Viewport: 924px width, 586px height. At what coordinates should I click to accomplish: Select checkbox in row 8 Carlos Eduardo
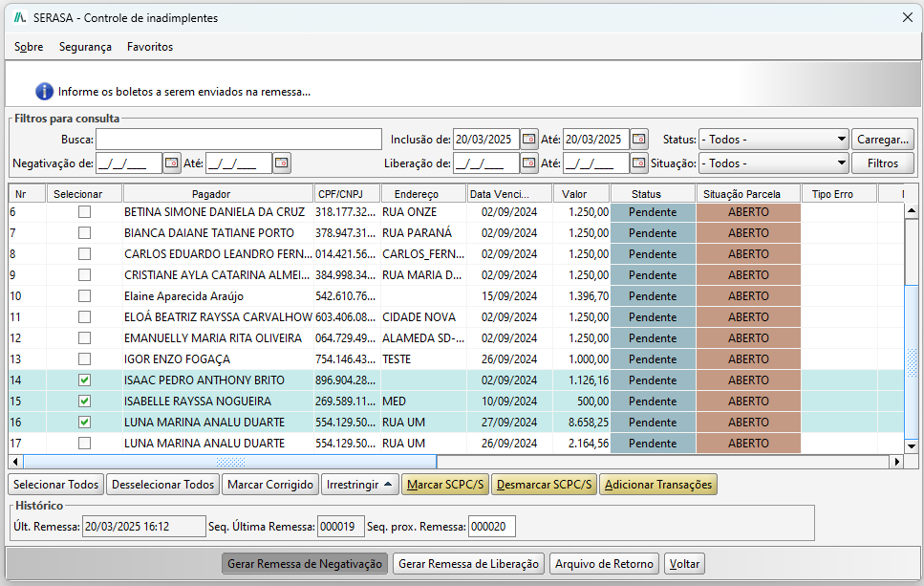coord(84,254)
